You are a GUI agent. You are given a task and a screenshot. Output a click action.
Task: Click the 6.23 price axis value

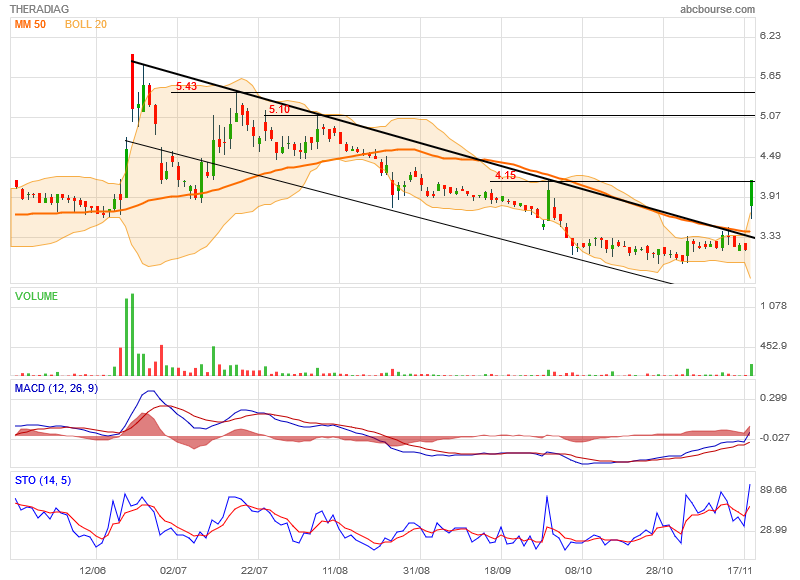pos(770,36)
